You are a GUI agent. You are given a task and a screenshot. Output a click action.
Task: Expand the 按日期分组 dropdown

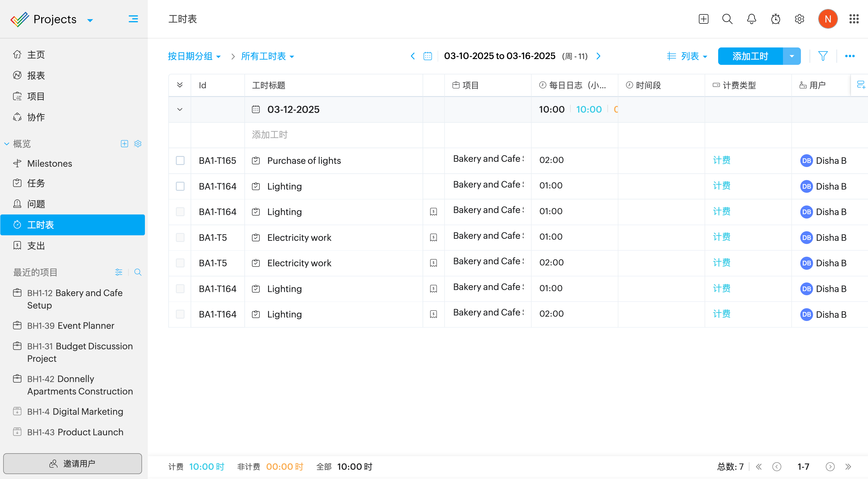point(194,56)
